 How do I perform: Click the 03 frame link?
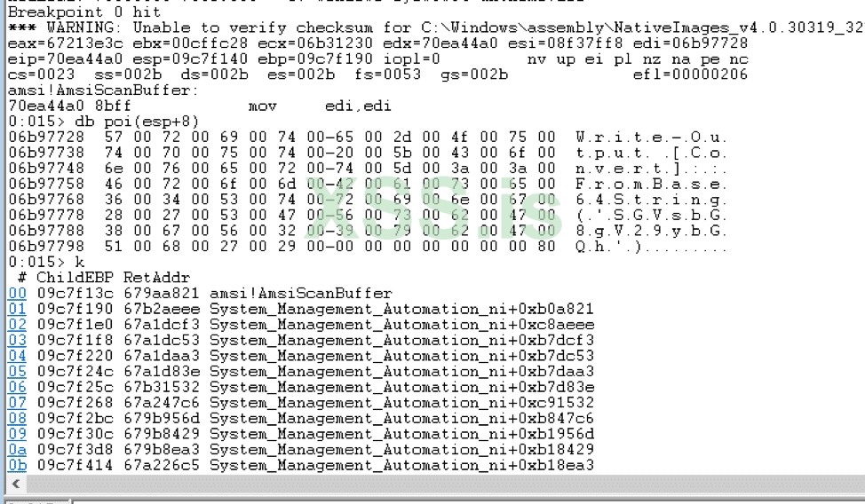click(17, 340)
